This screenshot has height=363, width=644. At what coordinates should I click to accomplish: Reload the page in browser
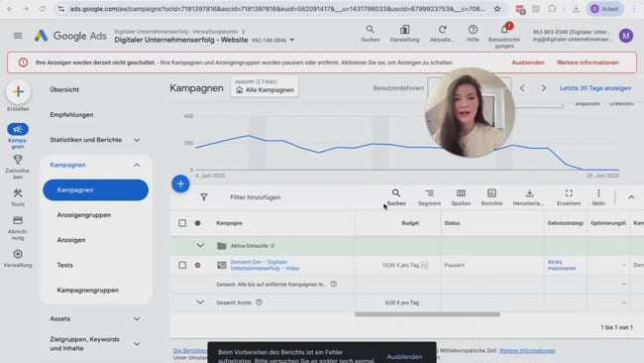(42, 9)
